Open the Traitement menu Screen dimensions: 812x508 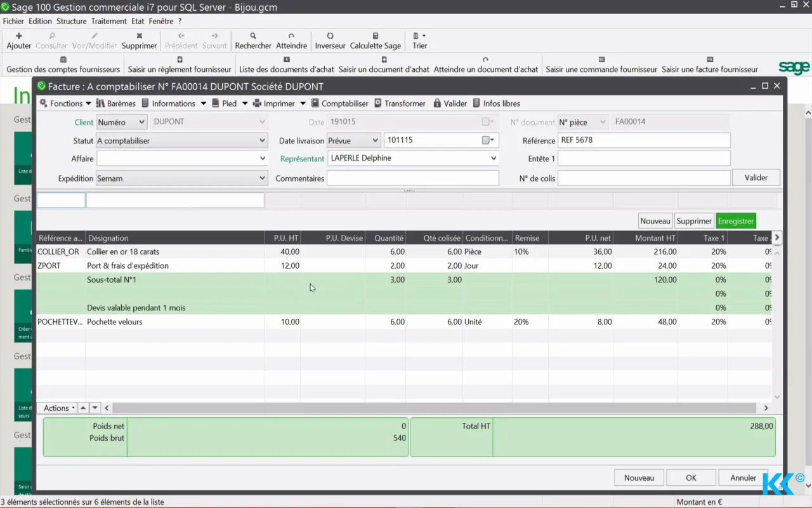pyautogui.click(x=109, y=21)
